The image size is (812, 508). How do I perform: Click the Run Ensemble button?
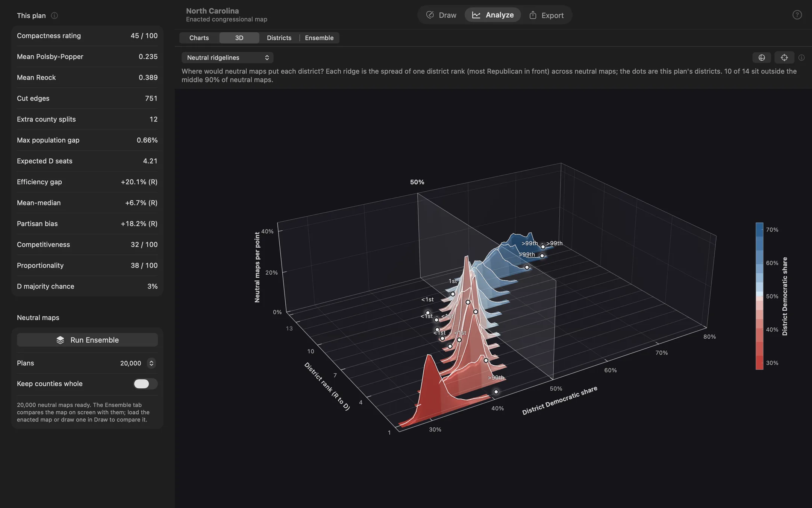tap(87, 340)
